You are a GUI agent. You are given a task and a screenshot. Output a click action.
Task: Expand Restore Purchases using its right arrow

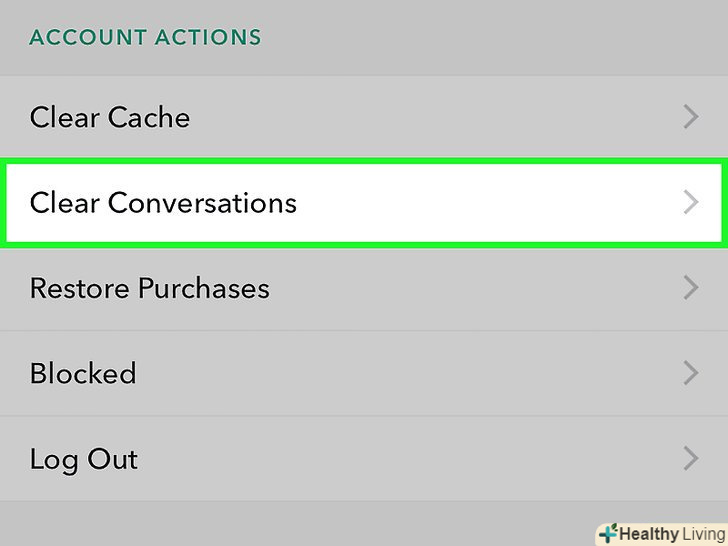(x=690, y=288)
